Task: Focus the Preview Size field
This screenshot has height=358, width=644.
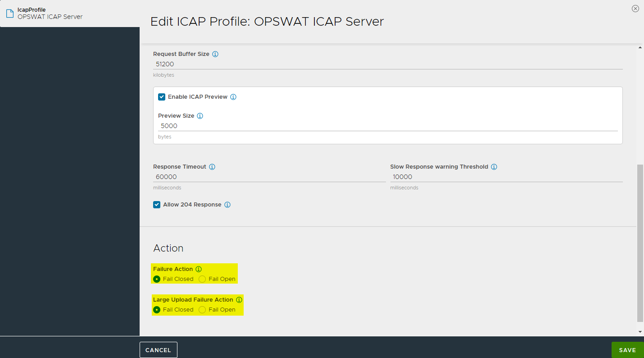Action: (388, 126)
